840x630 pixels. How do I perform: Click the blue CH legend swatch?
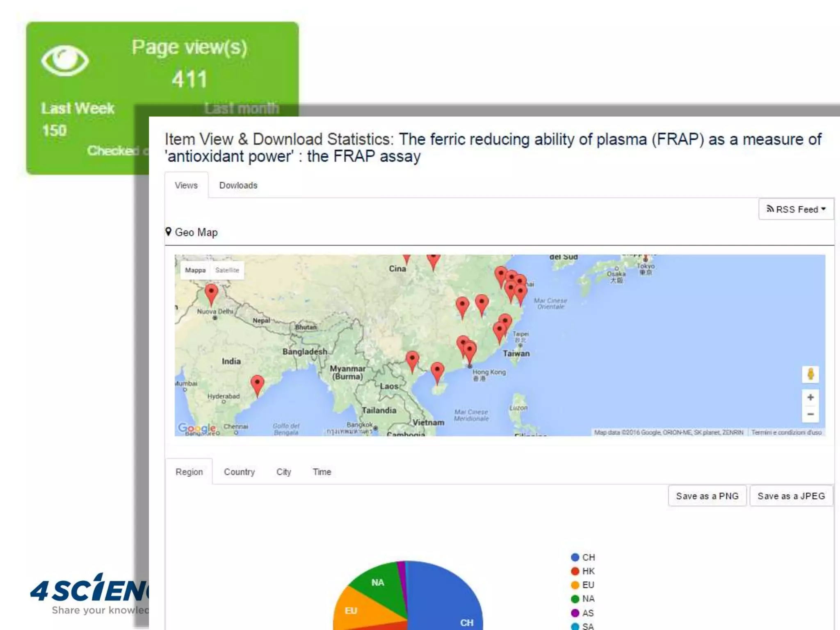tap(575, 557)
